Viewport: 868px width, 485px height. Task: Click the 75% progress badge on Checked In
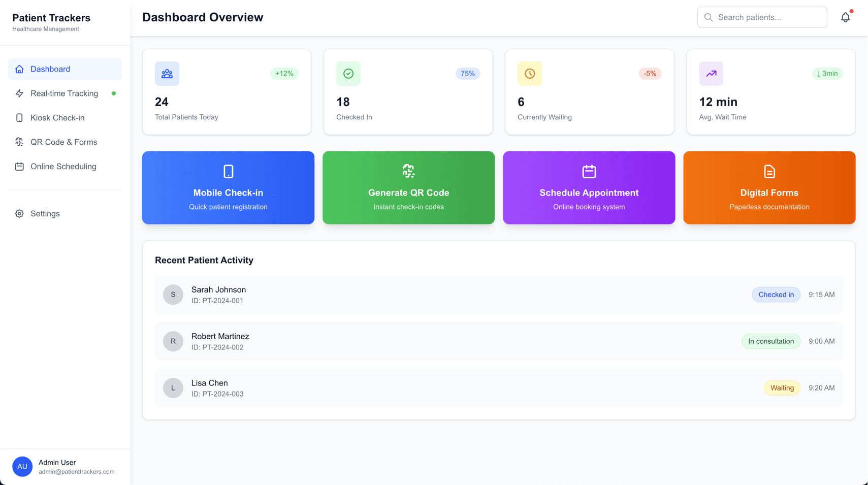pos(467,74)
